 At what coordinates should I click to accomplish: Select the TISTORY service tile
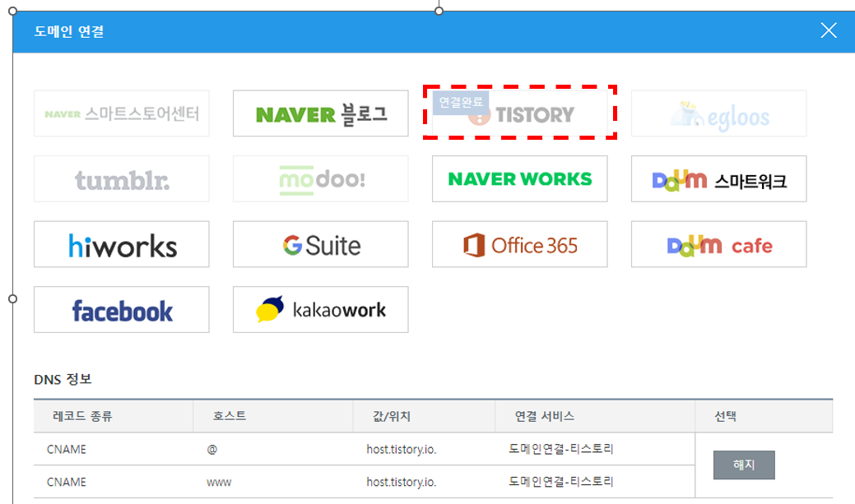pos(519,113)
